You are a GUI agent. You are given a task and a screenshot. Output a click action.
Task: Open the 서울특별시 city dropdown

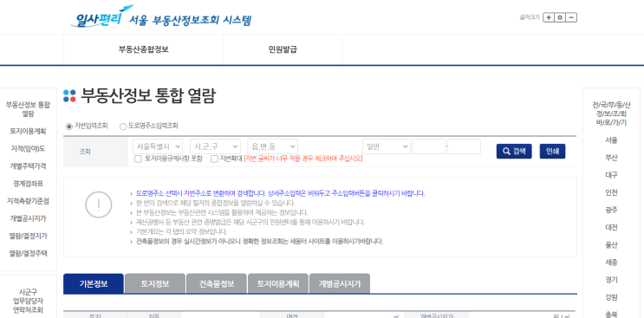point(158,146)
